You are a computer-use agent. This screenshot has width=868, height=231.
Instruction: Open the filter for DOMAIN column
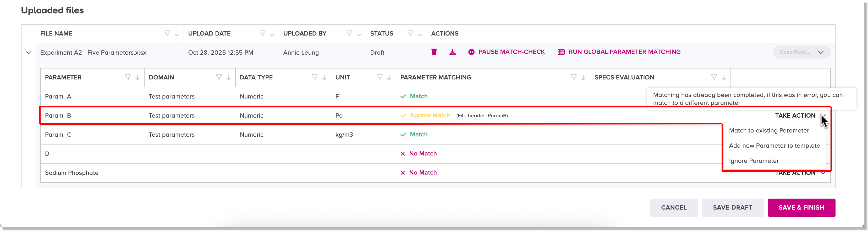[x=219, y=77]
